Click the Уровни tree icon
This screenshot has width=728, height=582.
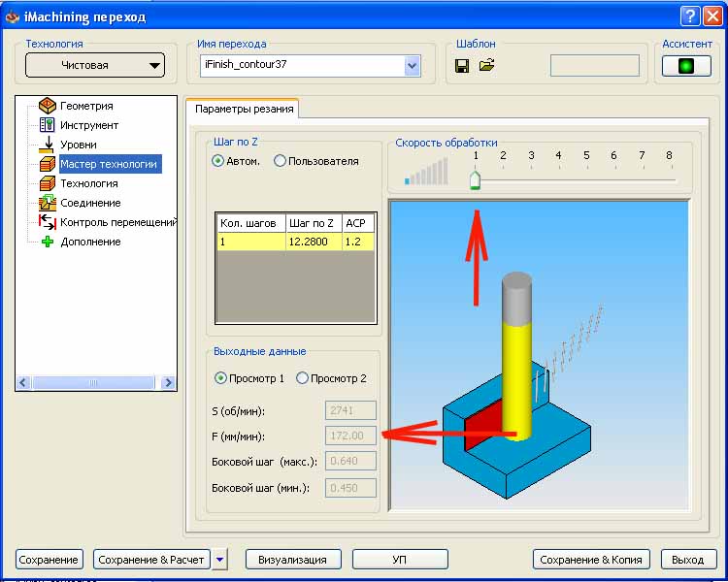(x=47, y=145)
